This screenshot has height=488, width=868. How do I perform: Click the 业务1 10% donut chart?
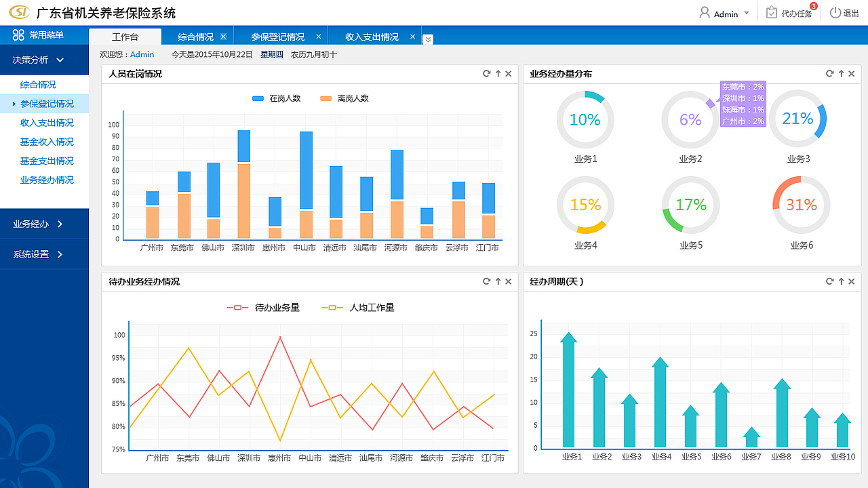[x=585, y=119]
